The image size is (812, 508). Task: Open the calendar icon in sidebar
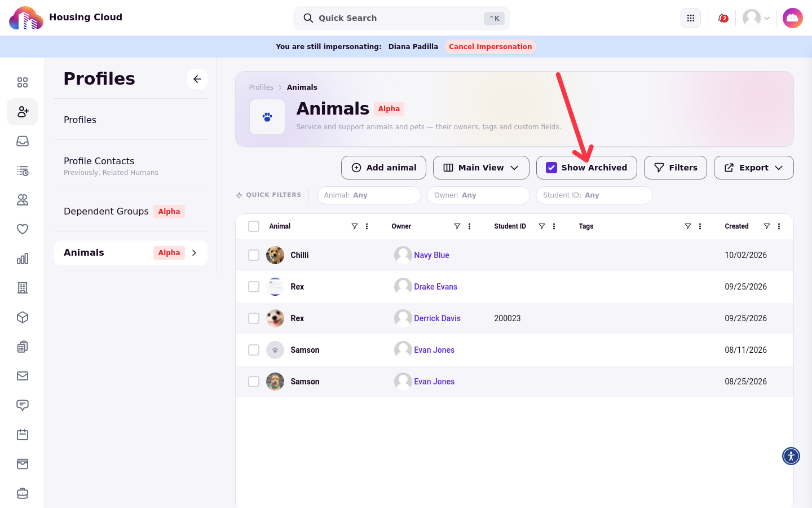(x=23, y=435)
